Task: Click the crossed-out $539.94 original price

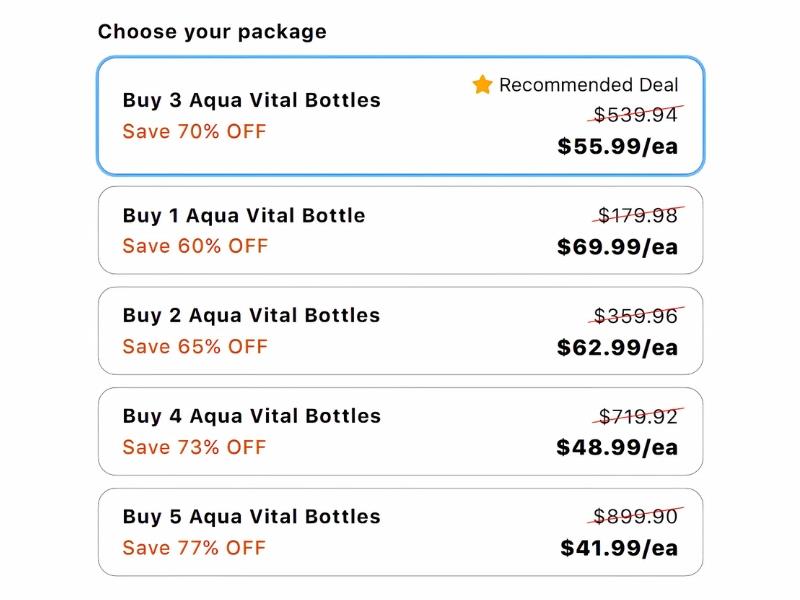Action: 636,115
